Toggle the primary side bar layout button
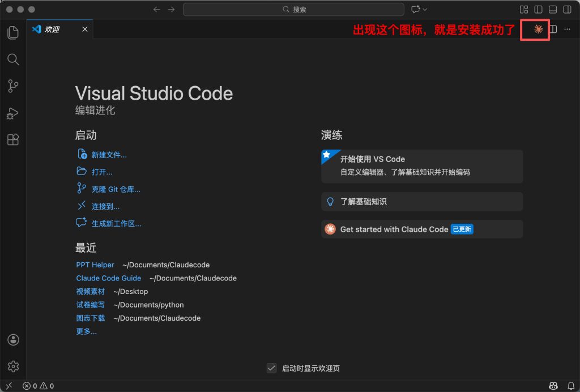The image size is (580, 392). point(538,10)
